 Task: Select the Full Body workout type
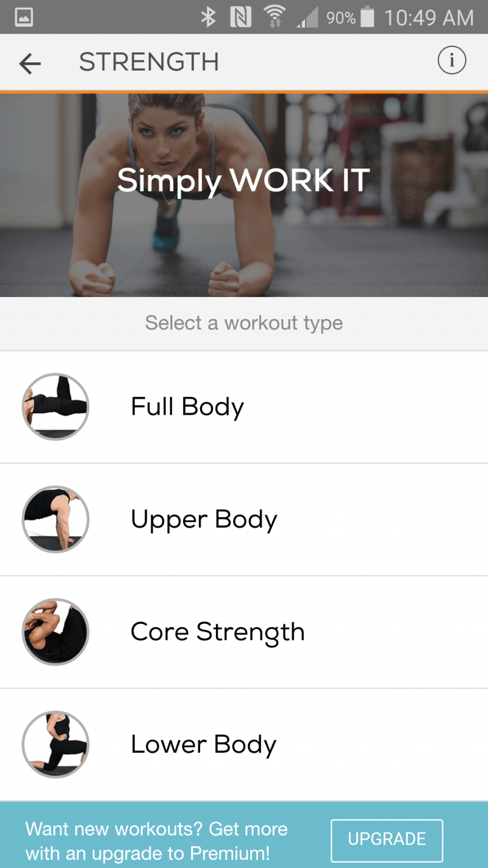click(x=244, y=407)
